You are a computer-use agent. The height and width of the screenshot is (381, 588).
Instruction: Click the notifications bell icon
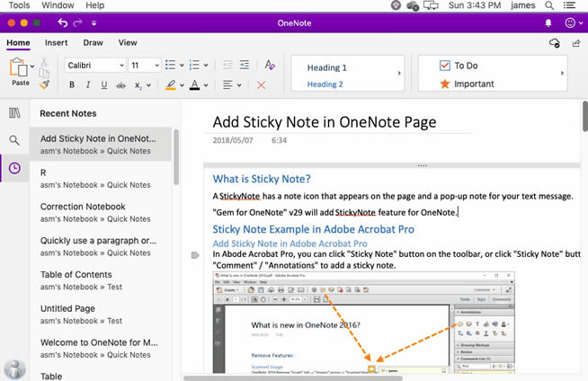pos(549,22)
